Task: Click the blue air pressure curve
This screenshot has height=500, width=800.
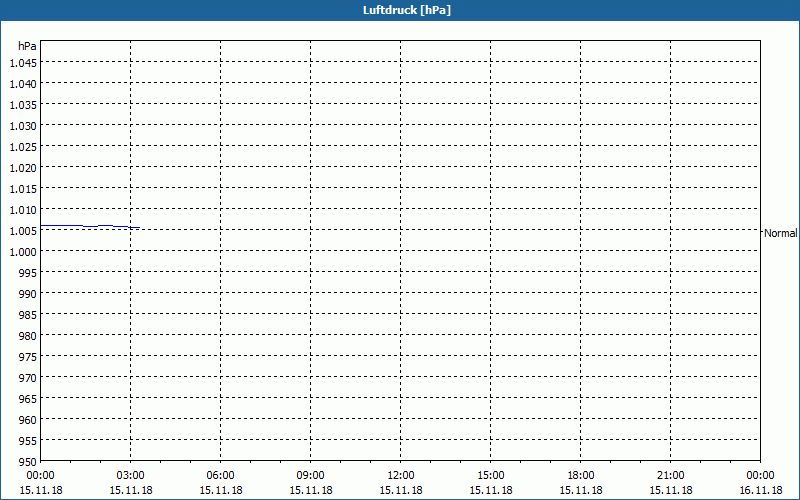Action: click(90, 226)
